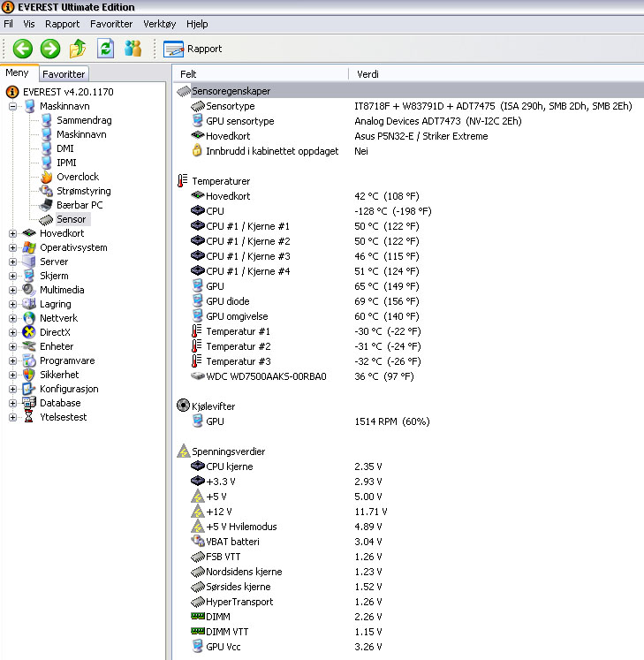The height and width of the screenshot is (660, 644).
Task: Open the Fil menu
Action: pyautogui.click(x=9, y=24)
